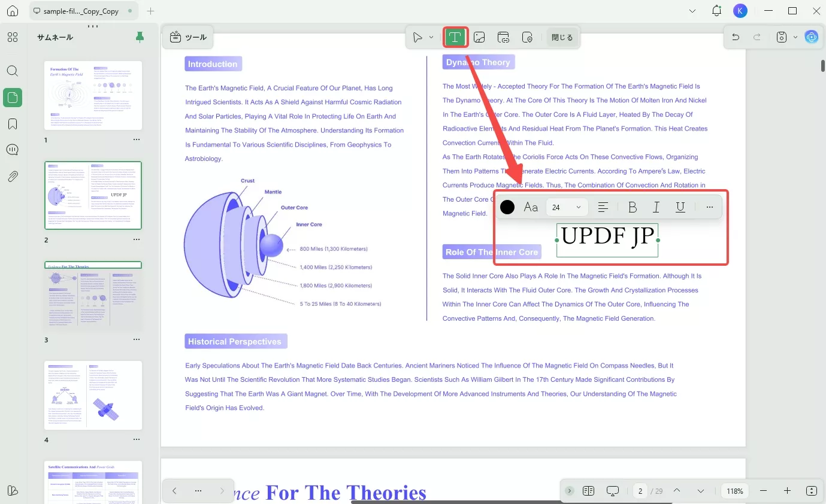This screenshot has height=504, width=826.
Task: Expand the selection tool dropdown arrow
Action: [430, 37]
